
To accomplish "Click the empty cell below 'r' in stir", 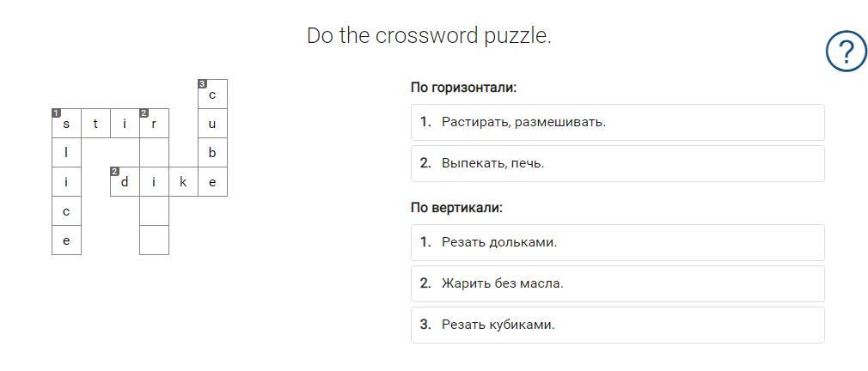I will [x=154, y=153].
